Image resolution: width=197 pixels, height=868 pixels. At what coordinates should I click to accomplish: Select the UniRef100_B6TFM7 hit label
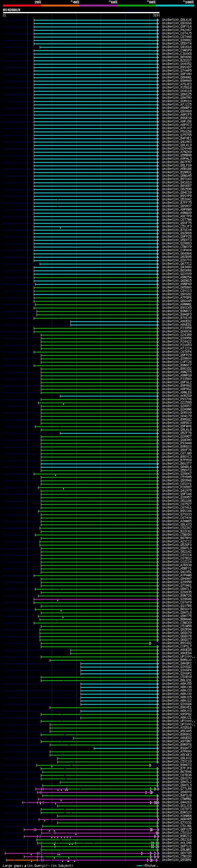177,162
